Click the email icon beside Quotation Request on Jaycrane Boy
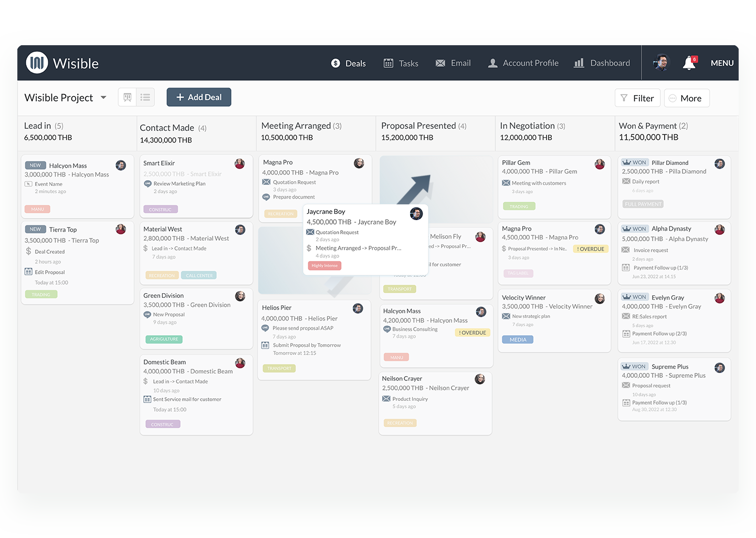 (310, 232)
